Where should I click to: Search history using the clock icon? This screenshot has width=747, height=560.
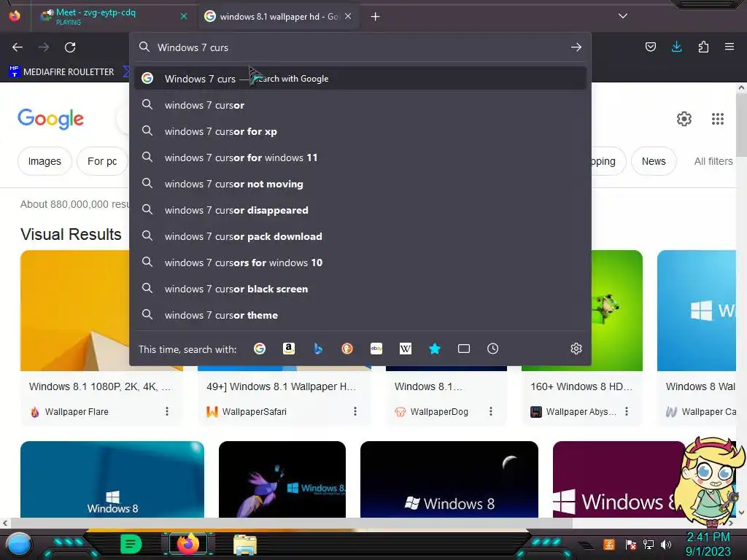[492, 349]
